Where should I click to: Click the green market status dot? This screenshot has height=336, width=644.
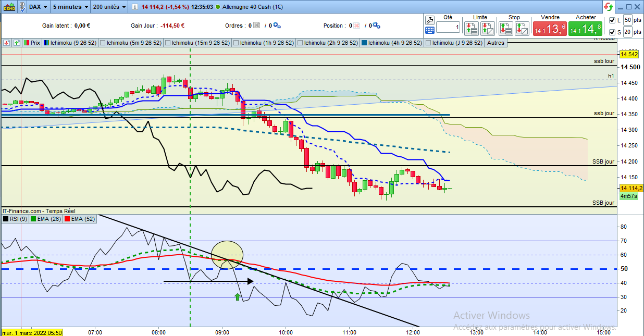tap(217, 7)
